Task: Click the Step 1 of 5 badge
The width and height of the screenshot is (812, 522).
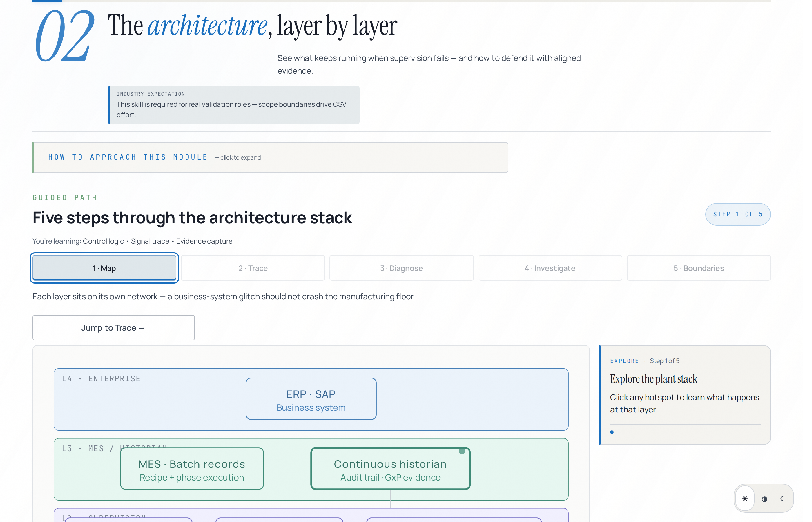Action: coord(738,214)
